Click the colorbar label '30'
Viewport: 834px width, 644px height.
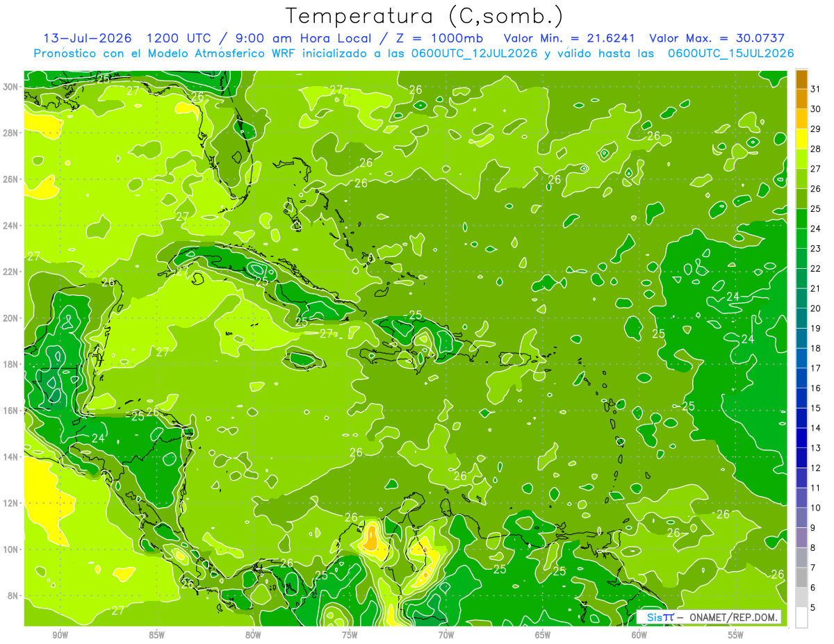[x=816, y=109]
